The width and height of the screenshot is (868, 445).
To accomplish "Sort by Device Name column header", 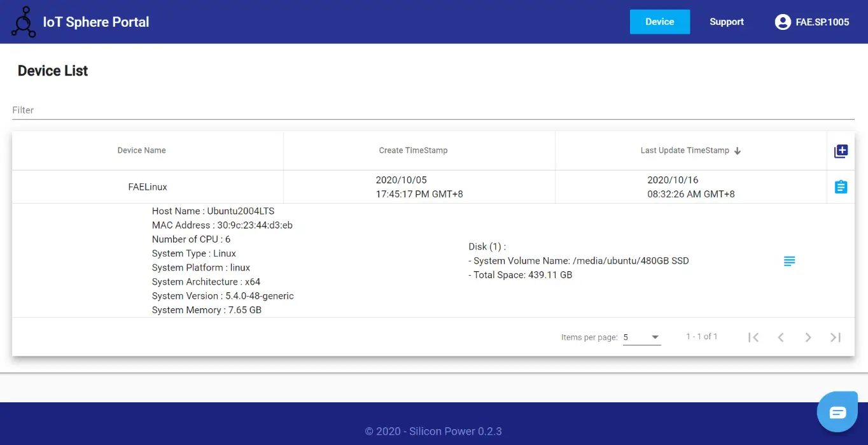I will (x=141, y=151).
